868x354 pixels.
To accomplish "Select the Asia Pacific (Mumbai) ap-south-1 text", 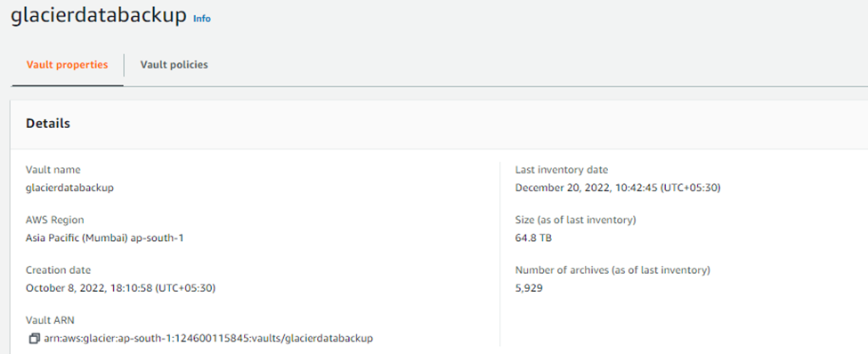I will point(105,237).
